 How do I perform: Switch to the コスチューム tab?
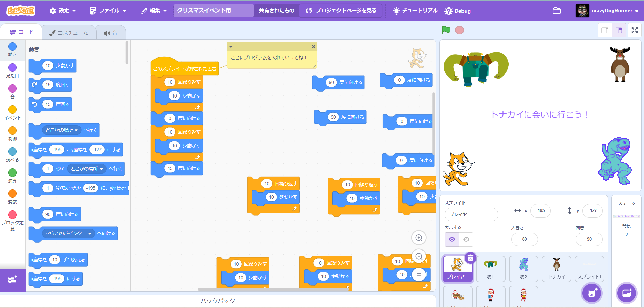coord(69,33)
